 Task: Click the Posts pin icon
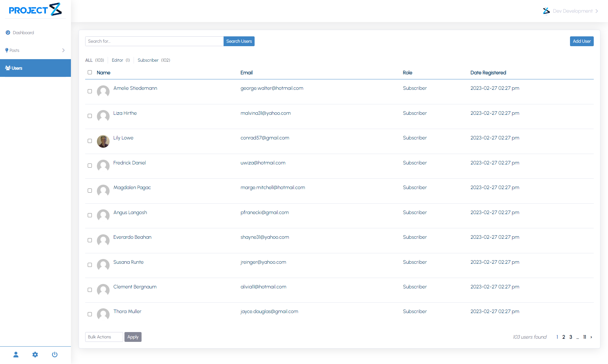7,50
